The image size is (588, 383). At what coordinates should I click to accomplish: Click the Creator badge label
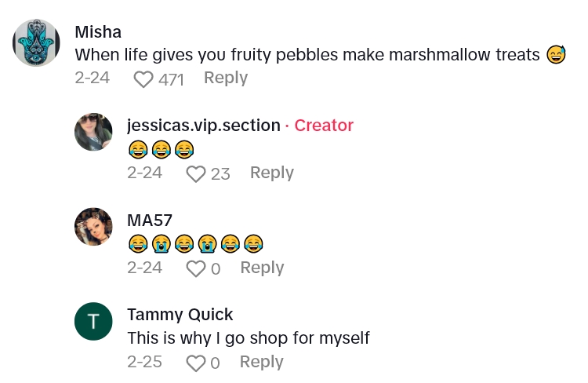(x=324, y=126)
